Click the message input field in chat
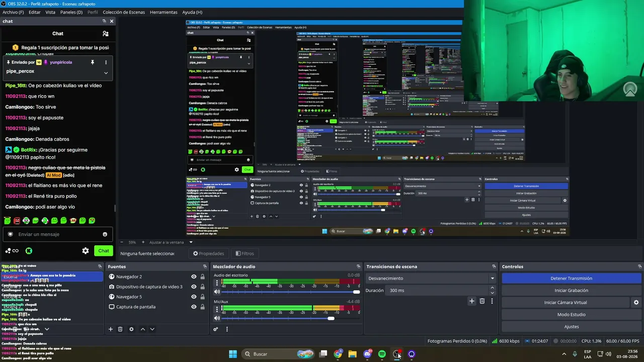Screen dimensions: 644x362 [x=58, y=234]
